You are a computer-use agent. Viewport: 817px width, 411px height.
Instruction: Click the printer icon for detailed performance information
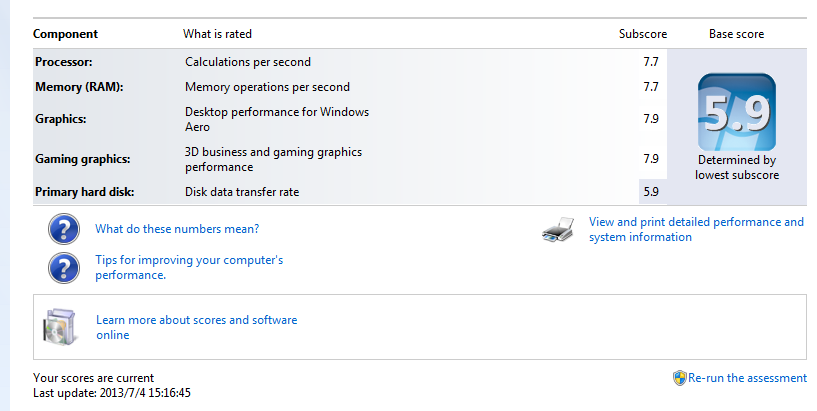(x=559, y=230)
